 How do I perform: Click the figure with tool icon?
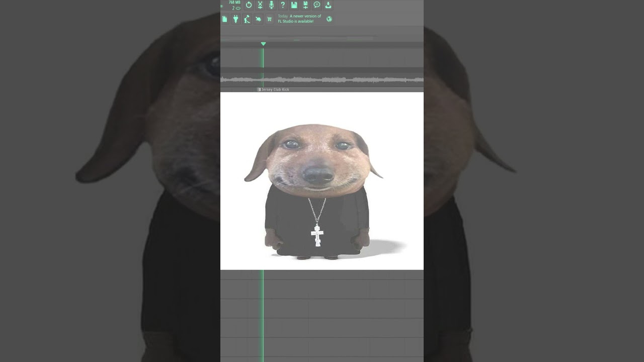(247, 19)
